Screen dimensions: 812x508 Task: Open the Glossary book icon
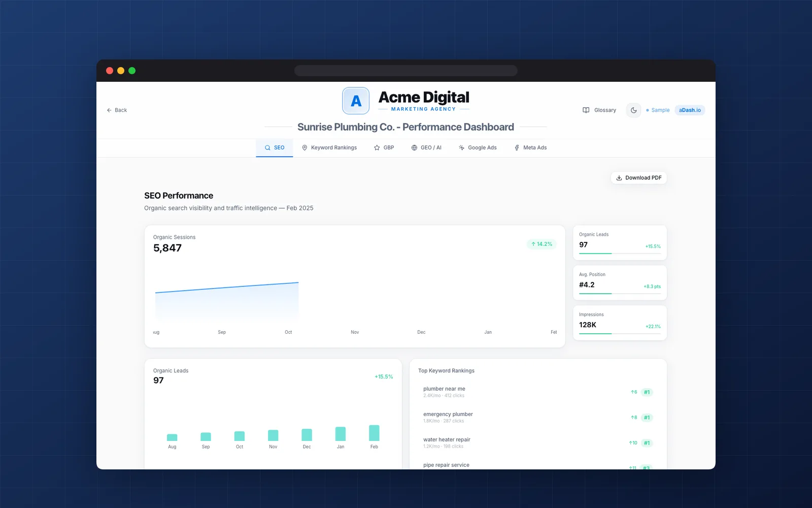[x=586, y=110]
